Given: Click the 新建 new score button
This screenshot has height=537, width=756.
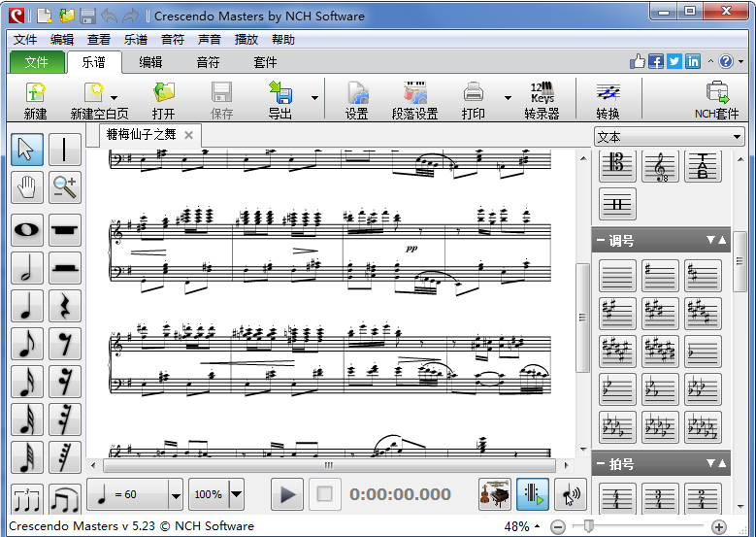Looking at the screenshot, I should pos(35,100).
